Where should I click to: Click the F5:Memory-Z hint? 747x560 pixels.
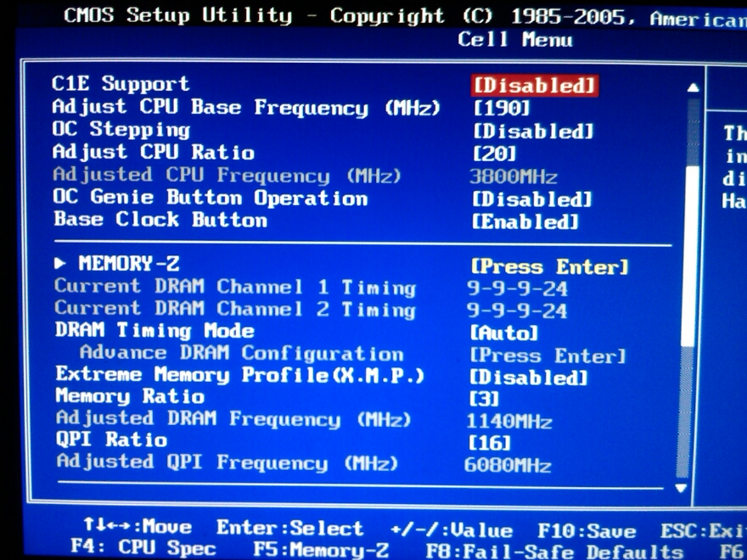pos(321,550)
